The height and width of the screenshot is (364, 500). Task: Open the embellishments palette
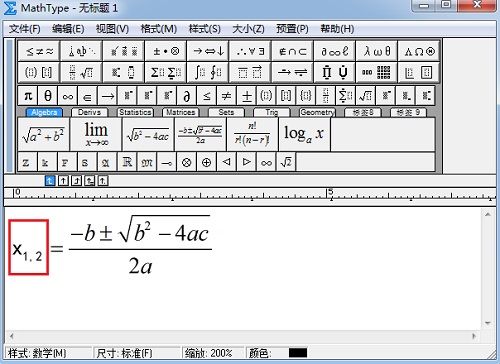click(x=124, y=51)
